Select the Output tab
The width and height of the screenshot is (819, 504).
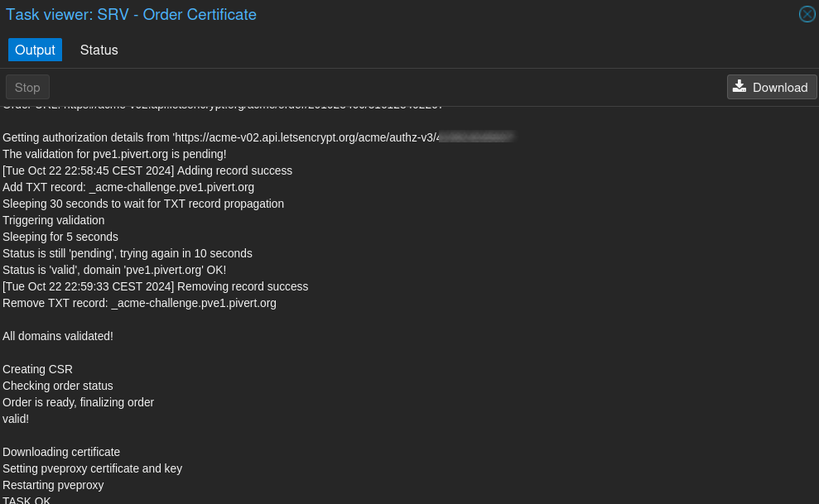pyautogui.click(x=35, y=50)
